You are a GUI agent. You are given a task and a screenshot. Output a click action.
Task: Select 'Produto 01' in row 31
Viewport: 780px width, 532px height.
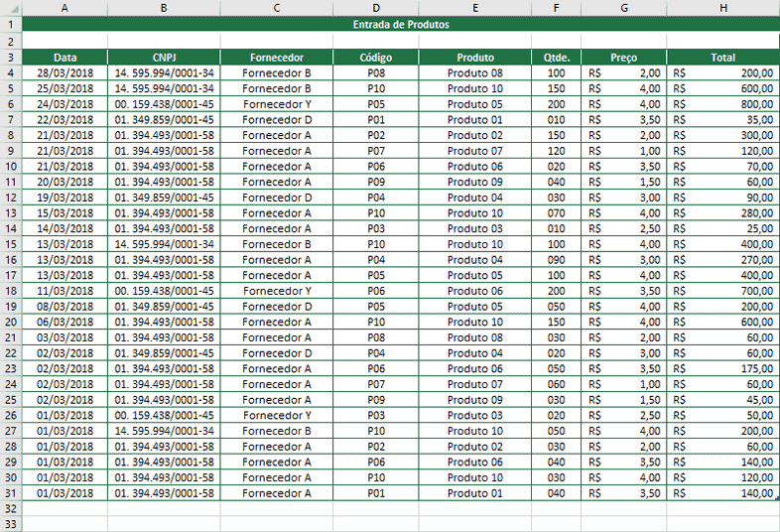[475, 493]
